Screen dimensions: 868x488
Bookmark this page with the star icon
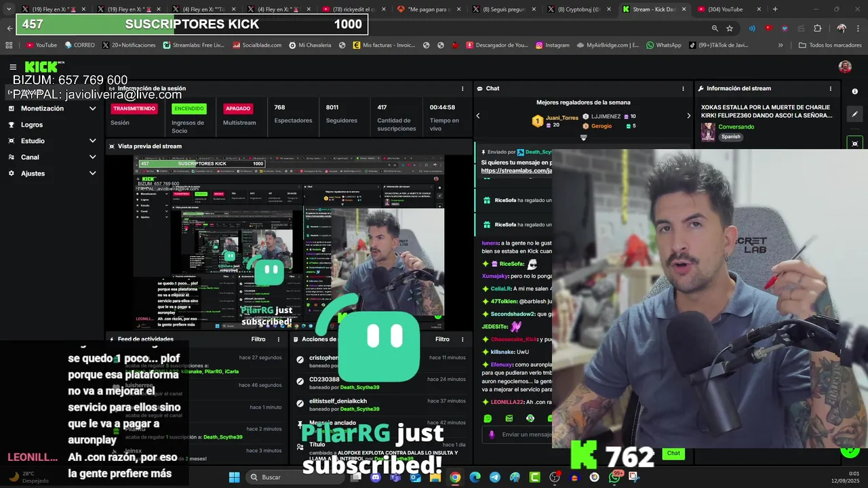[x=730, y=28]
